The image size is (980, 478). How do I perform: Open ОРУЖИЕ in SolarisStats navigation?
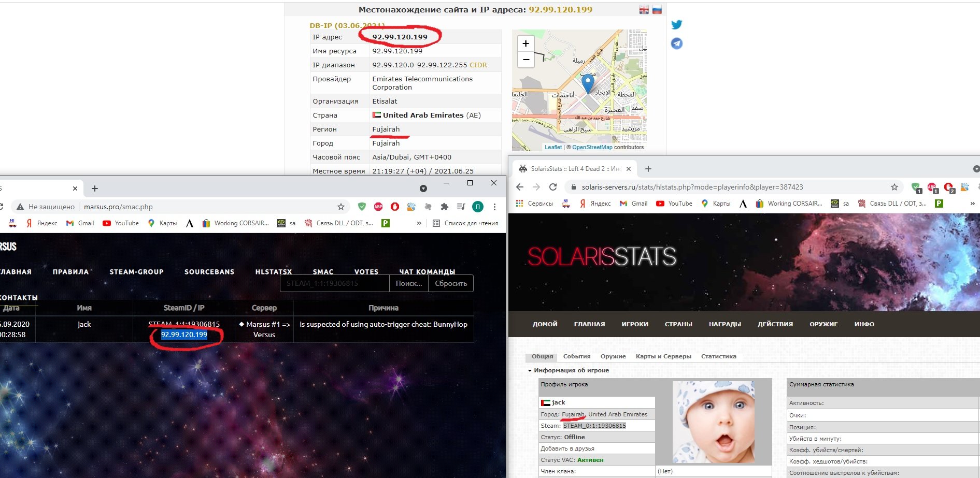[x=823, y=324]
